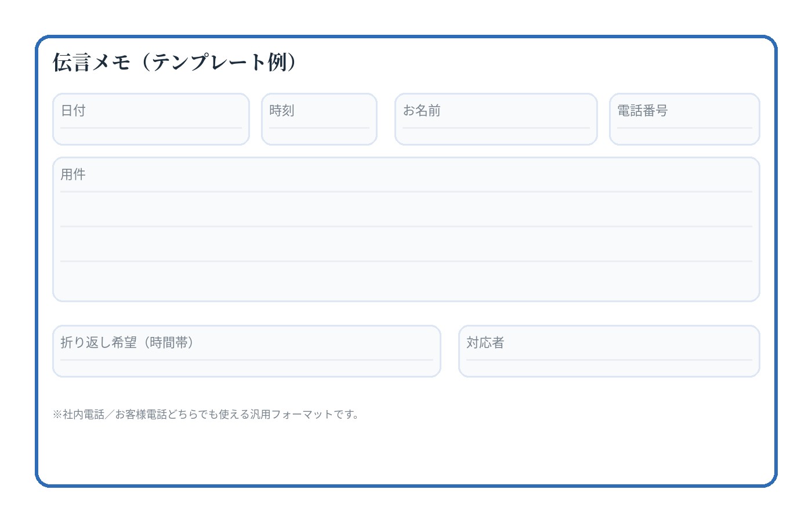The image size is (812, 522).
Task: Focus the writing line under 日付
Action: [x=151, y=128]
